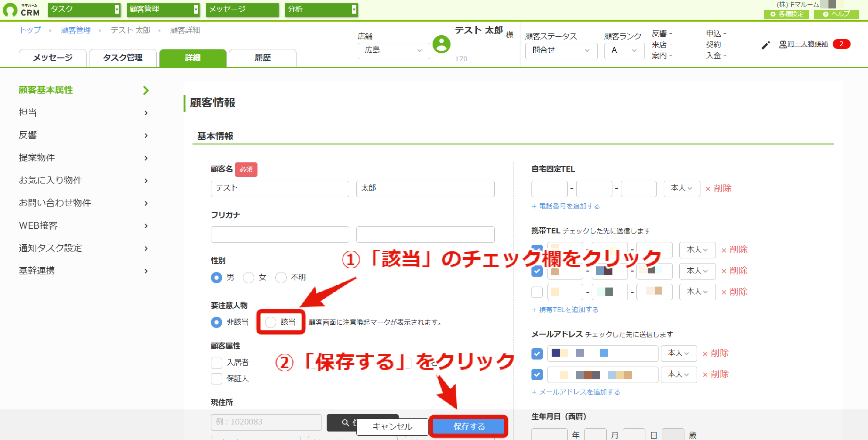Open the 担当 sidebar section
The height and width of the screenshot is (440, 868).
tap(84, 113)
